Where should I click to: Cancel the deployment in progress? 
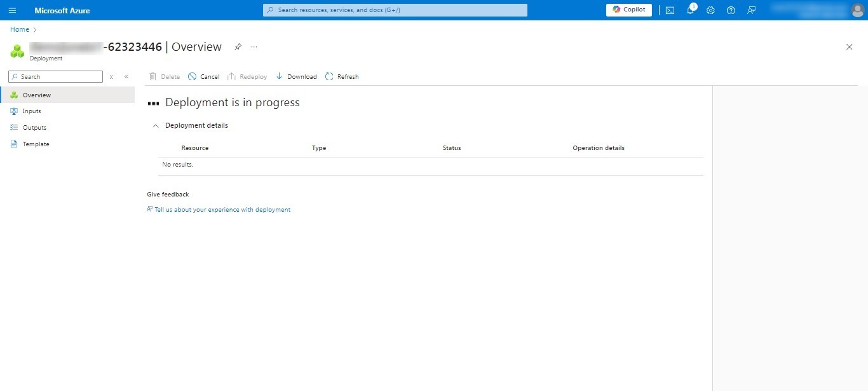tap(203, 77)
